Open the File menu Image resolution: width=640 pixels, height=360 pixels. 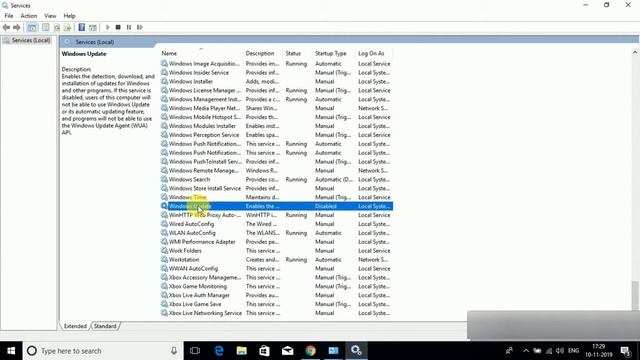(9, 16)
